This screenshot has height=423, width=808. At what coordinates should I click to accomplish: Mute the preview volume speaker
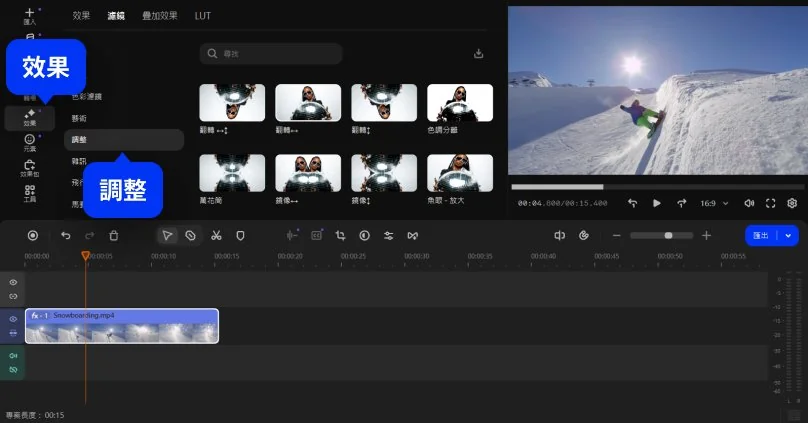749,203
